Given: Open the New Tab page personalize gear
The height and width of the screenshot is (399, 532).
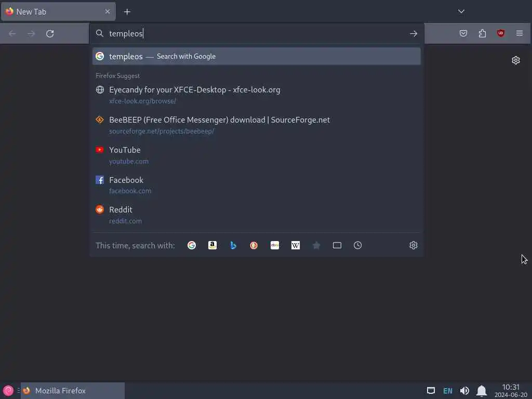Looking at the screenshot, I should [516, 60].
